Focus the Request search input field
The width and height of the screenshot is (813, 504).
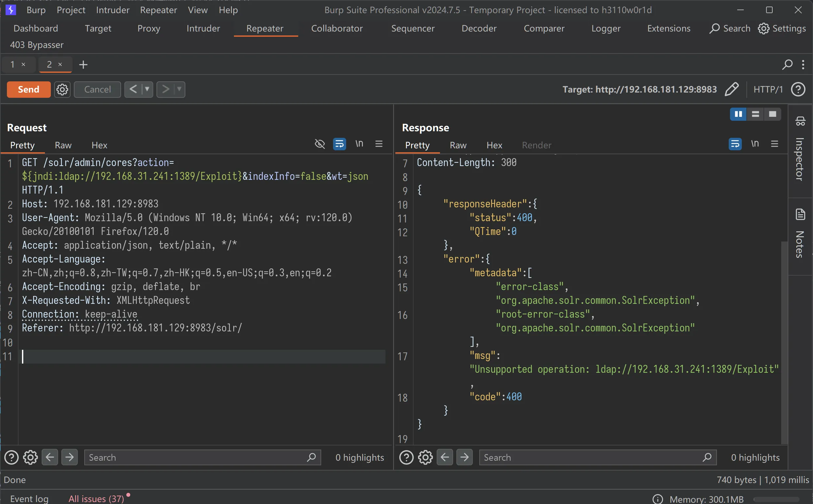click(202, 457)
